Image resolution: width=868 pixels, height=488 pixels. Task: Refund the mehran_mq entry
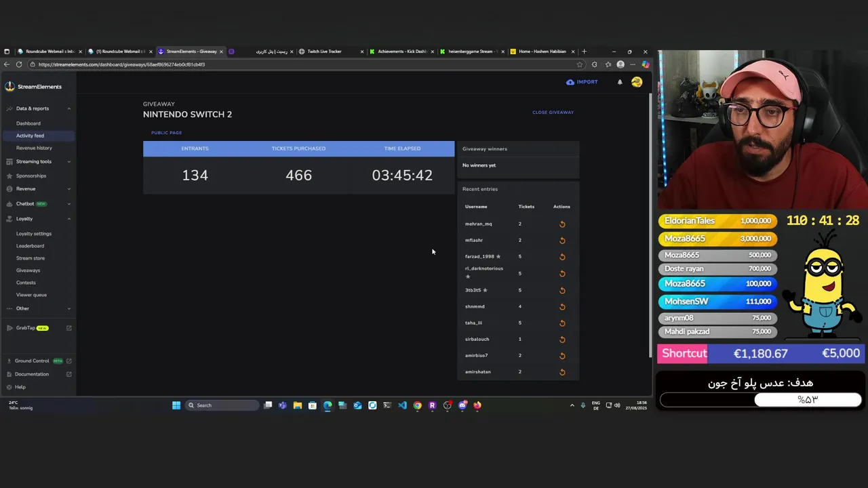point(562,224)
